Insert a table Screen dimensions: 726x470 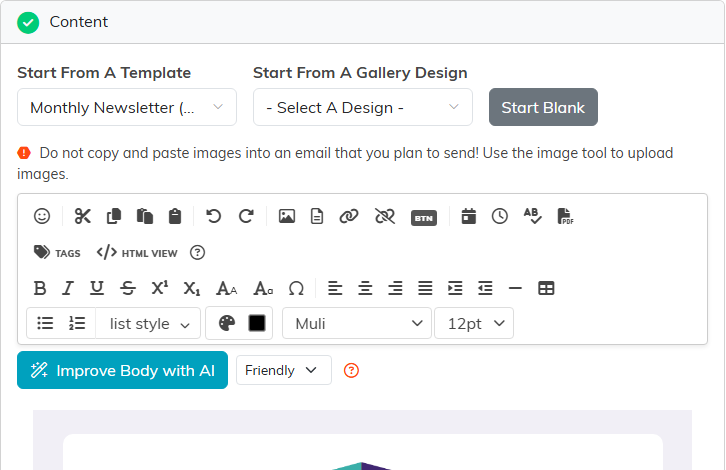tap(546, 288)
